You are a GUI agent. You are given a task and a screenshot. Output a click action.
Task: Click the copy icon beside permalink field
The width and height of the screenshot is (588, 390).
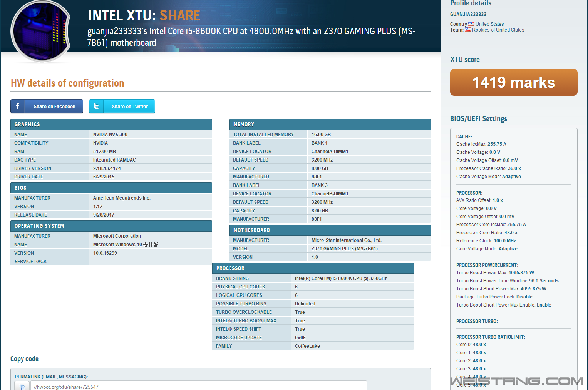22,386
